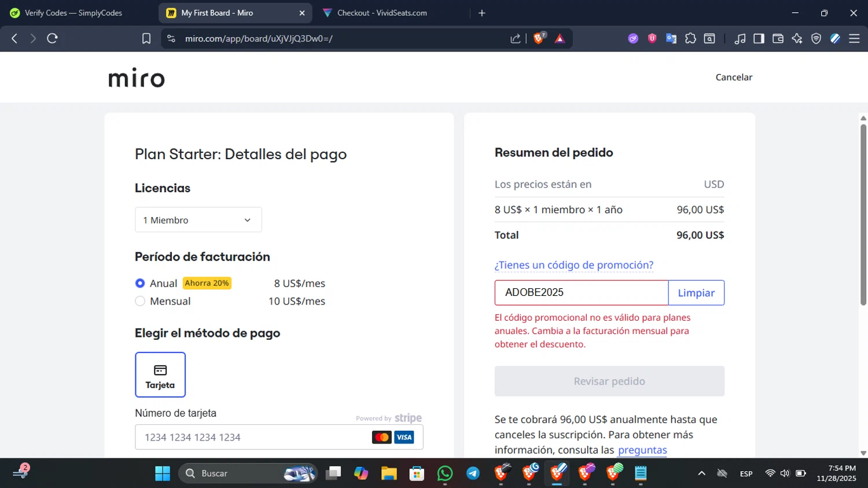Image resolution: width=868 pixels, height=488 pixels.
Task: Open the volume speaker tray icon
Action: point(785,474)
